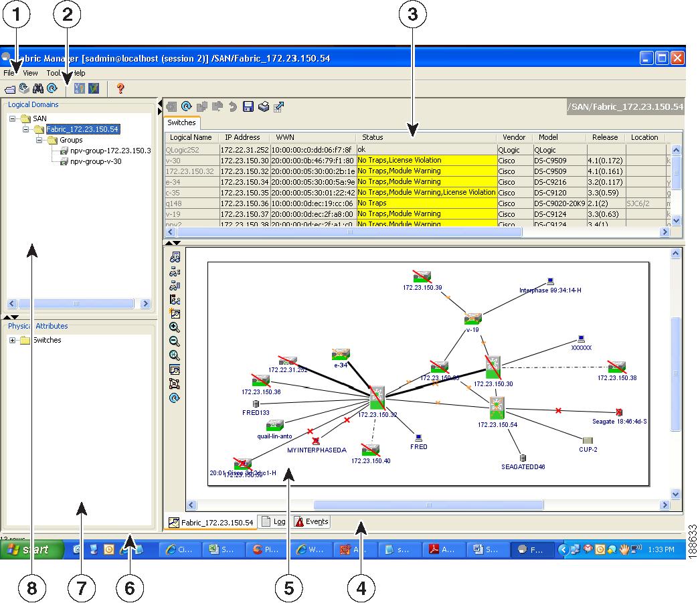Switch to the Log tab
Image resolution: width=700 pixels, height=603 pixels.
point(274,522)
